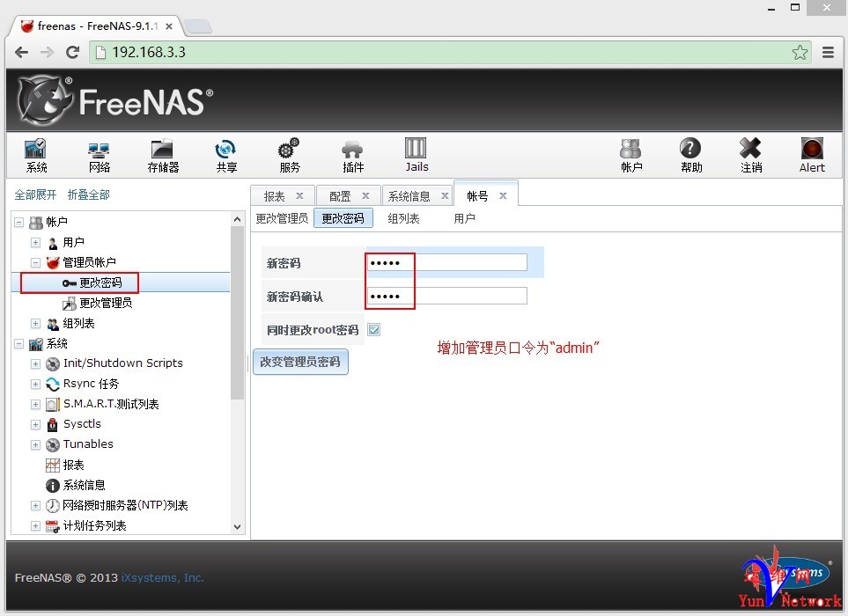The height and width of the screenshot is (616, 848).
Task: Close the 报表 tab
Action: pyautogui.click(x=299, y=195)
